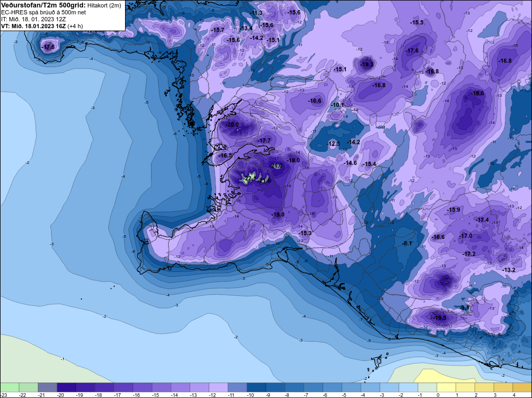The width and height of the screenshot is (532, 398).
Task: Pick the orange-yellow legend swatch between 3 and 4
Action: pos(503,387)
